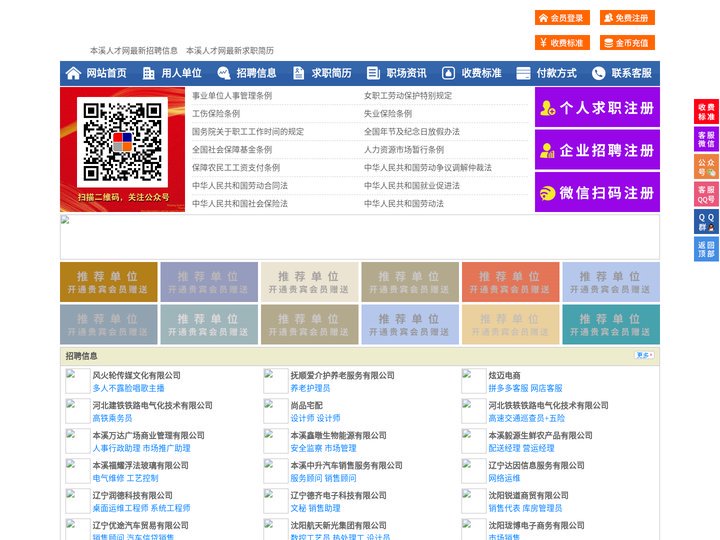Click the chat icon beside 招聘信息

[x=223, y=73]
